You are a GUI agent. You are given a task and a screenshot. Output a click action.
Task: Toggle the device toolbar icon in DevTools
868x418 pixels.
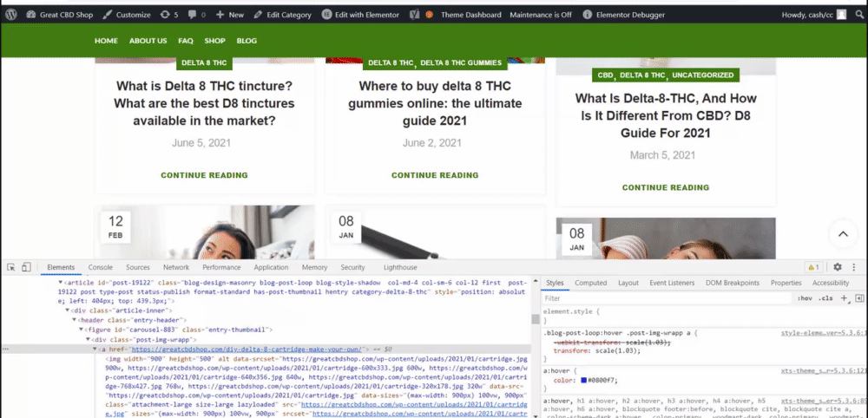point(26,267)
